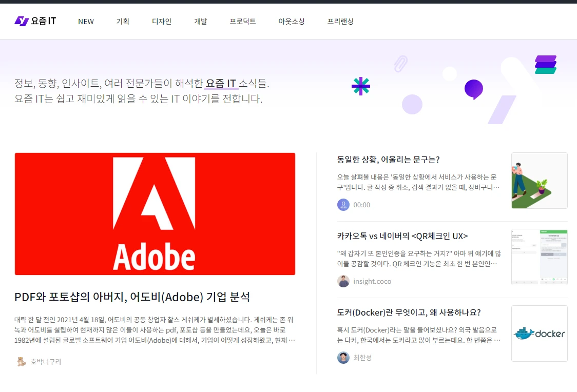Click author name 최한성
The width and height of the screenshot is (577, 392).
tap(362, 358)
